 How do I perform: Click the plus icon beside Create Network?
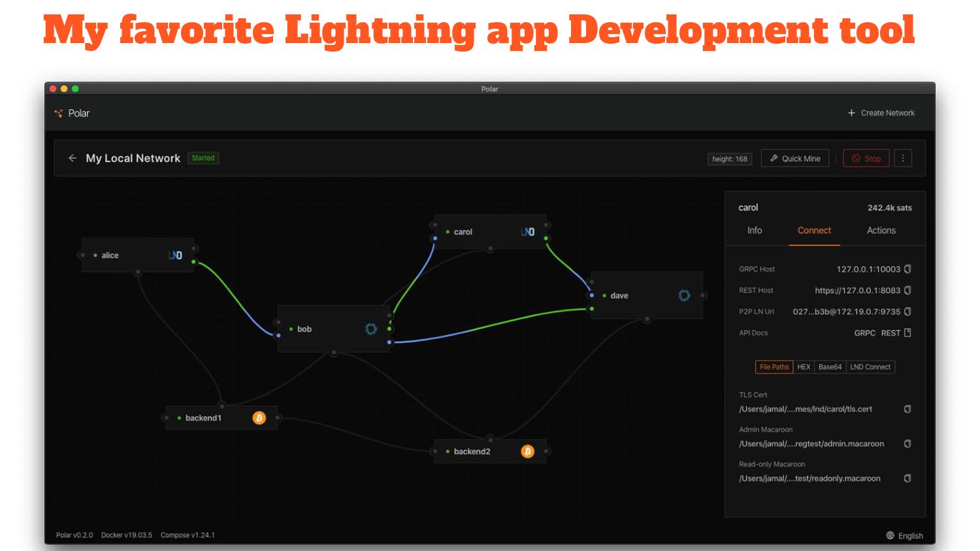[x=851, y=113]
